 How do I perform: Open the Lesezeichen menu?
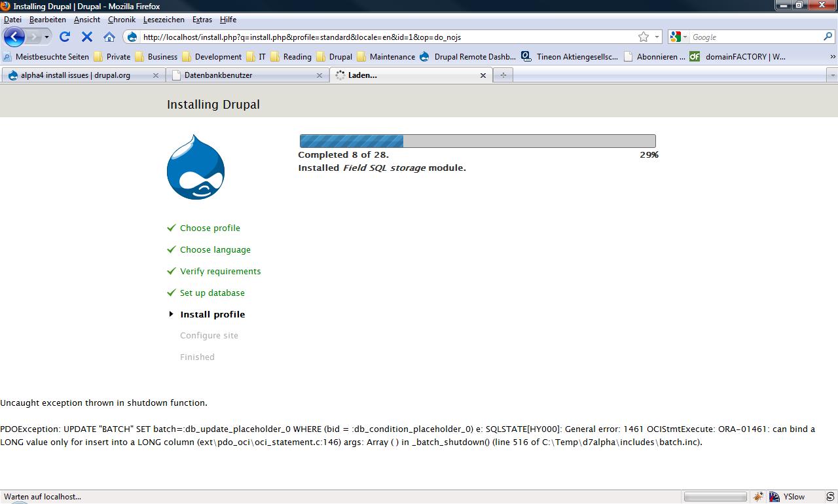pos(164,20)
